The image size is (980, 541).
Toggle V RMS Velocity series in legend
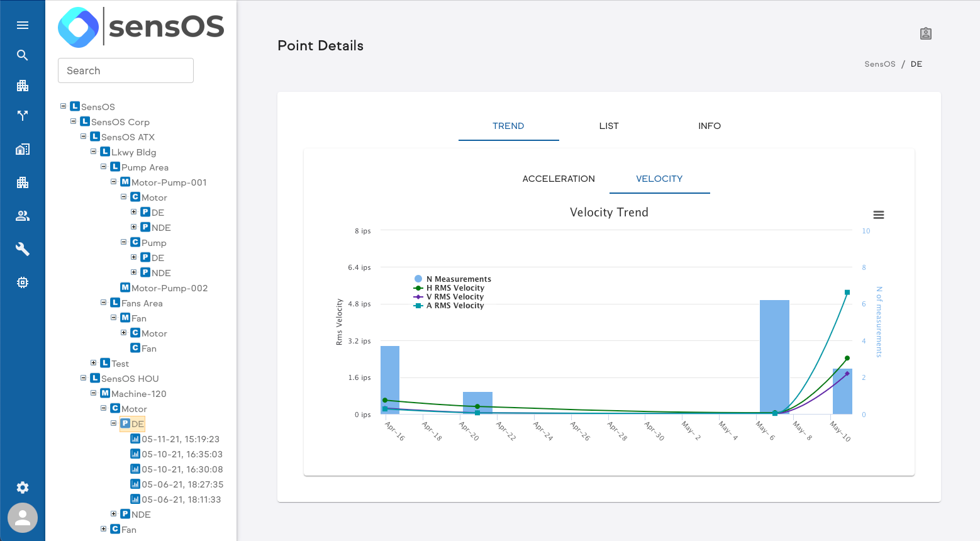click(x=449, y=297)
